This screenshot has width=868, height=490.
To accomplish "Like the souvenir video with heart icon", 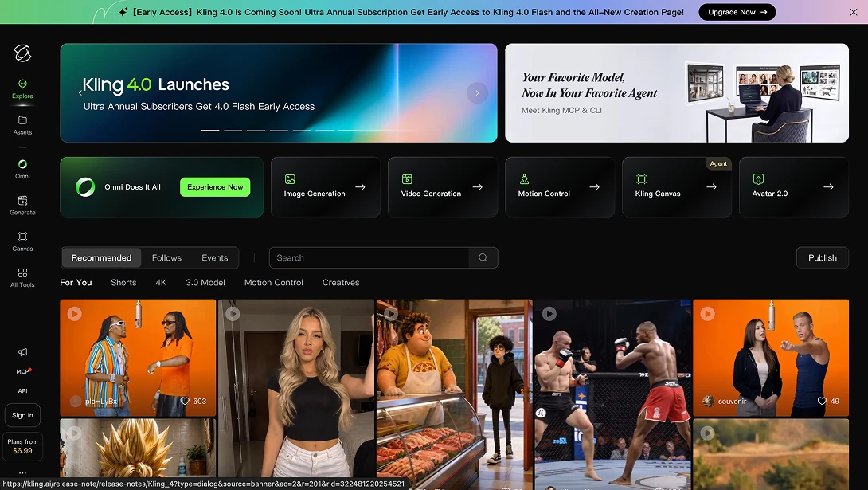I will 822,401.
